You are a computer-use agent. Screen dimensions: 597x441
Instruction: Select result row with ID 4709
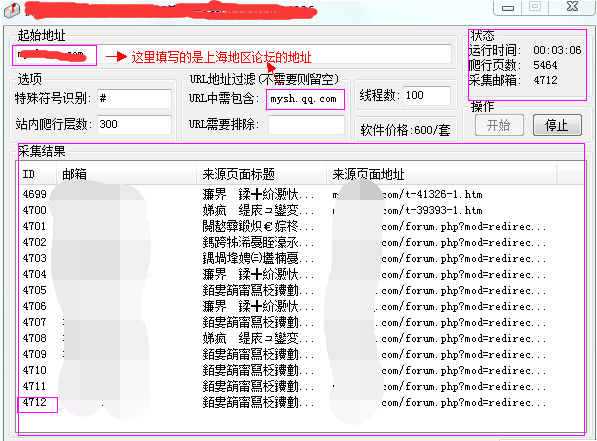click(301, 354)
